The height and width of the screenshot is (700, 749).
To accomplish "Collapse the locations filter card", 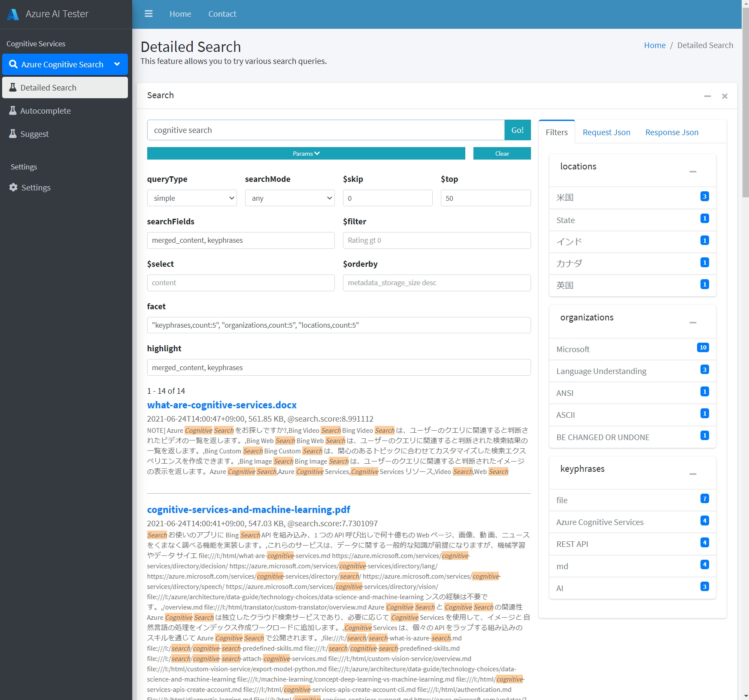I will [x=693, y=172].
